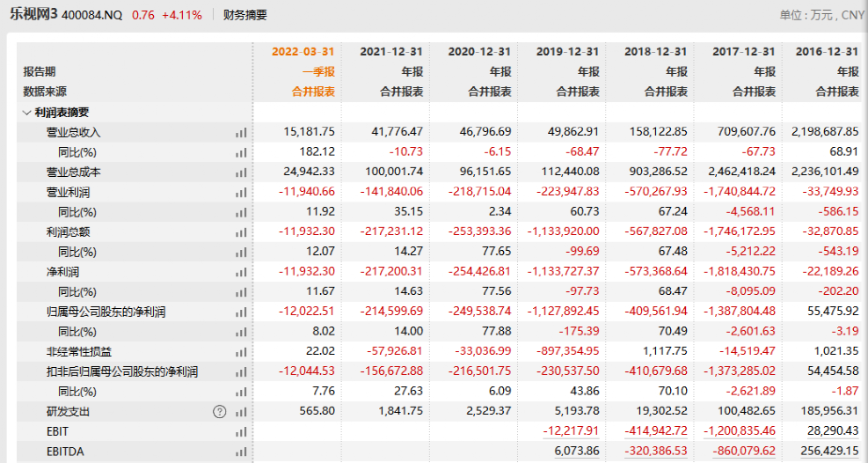
Task: Open chart icon for 营业利润 row
Action: [x=241, y=193]
